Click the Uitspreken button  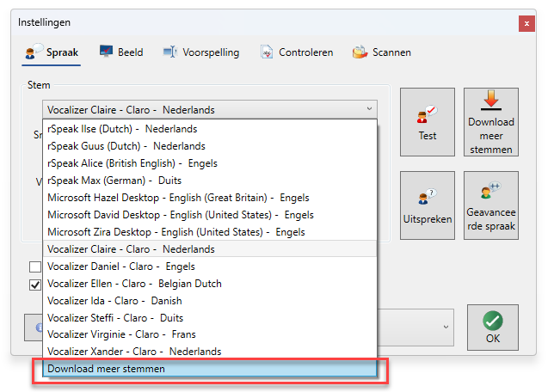pos(428,205)
